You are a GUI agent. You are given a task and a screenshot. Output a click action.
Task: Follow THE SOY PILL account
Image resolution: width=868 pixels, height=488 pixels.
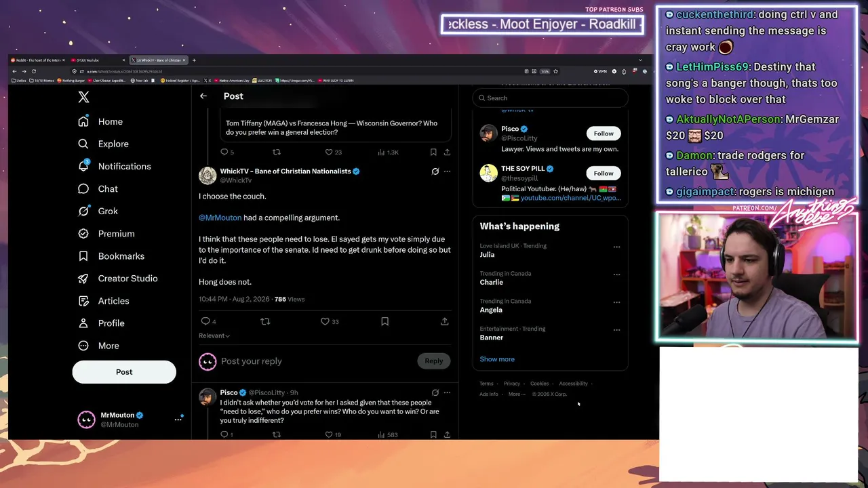coord(604,173)
